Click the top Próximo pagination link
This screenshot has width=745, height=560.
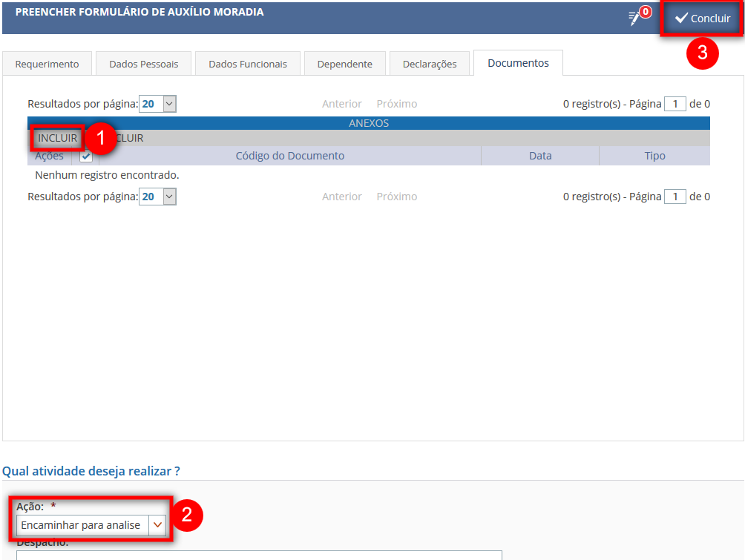(396, 104)
